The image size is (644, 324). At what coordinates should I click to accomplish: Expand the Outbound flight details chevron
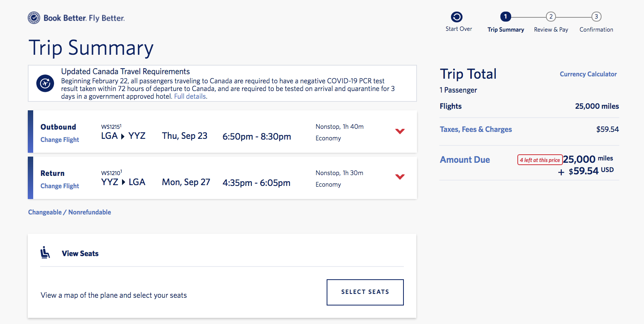point(400,131)
